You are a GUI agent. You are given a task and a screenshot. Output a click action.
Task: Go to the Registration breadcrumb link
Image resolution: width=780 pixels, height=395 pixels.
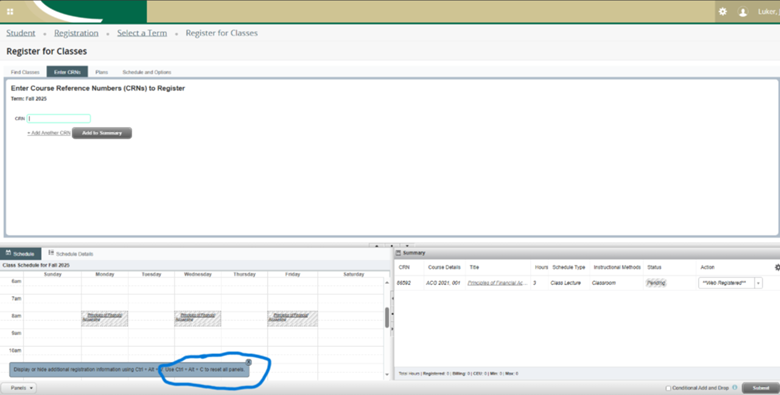(x=76, y=33)
